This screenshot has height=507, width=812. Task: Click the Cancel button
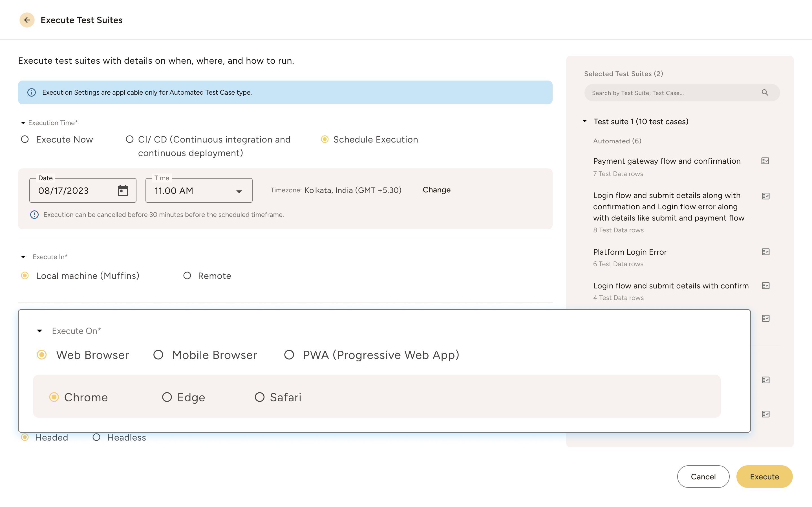(x=703, y=477)
